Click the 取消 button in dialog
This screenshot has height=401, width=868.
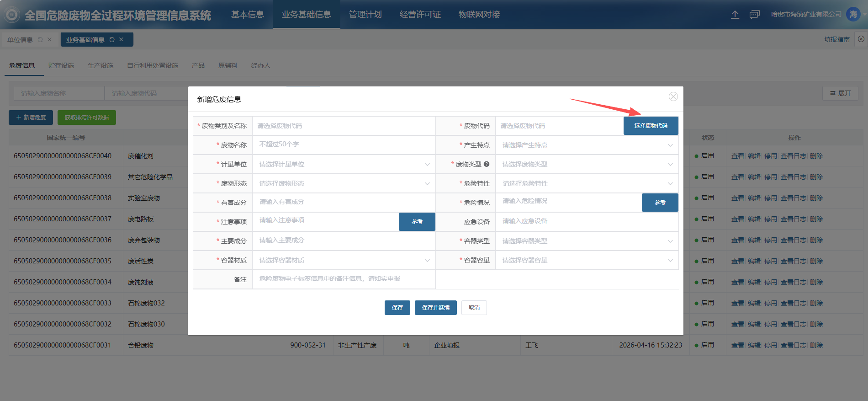click(474, 308)
